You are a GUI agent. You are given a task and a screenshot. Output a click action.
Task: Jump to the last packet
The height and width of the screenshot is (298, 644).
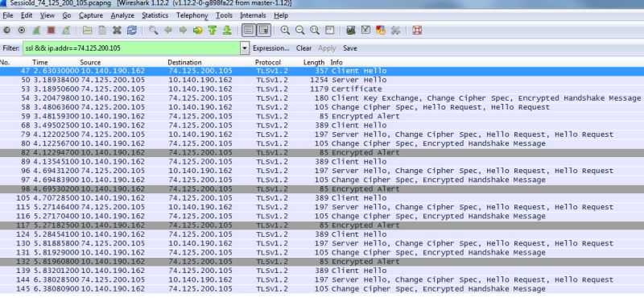pos(227,31)
